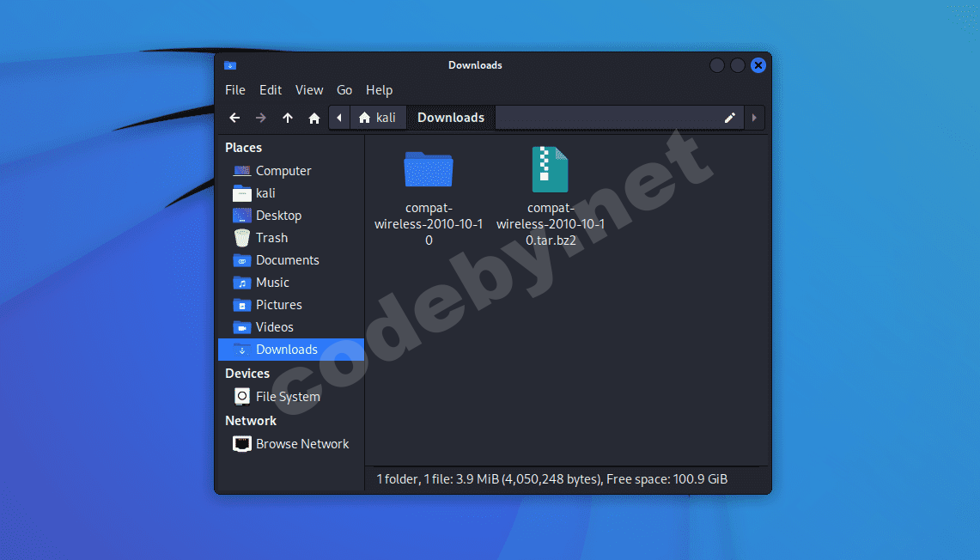The height and width of the screenshot is (560, 980).
Task: Open the File menu
Action: point(235,90)
